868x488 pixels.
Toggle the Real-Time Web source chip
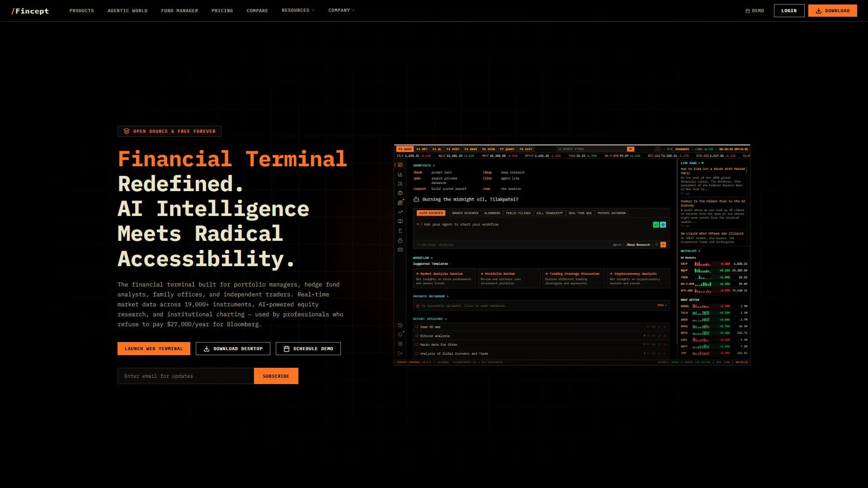[580, 213]
